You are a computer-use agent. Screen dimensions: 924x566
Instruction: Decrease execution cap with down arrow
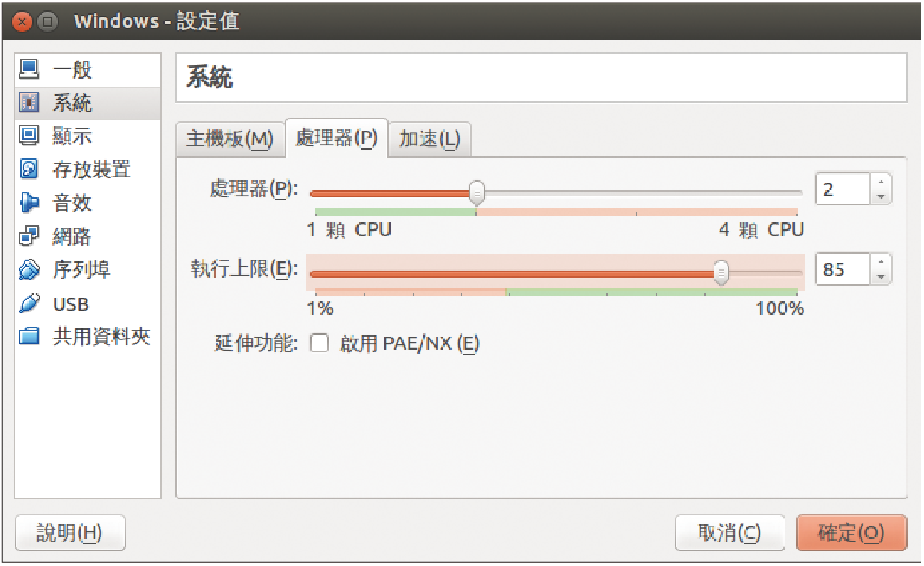(881, 276)
